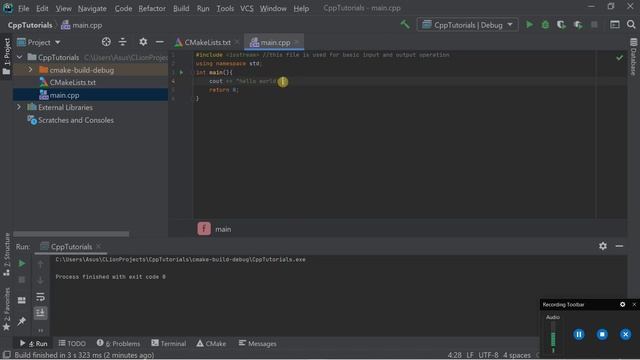The image size is (640, 360).
Task: Hide the Run tool window
Action: pyautogui.click(x=619, y=246)
